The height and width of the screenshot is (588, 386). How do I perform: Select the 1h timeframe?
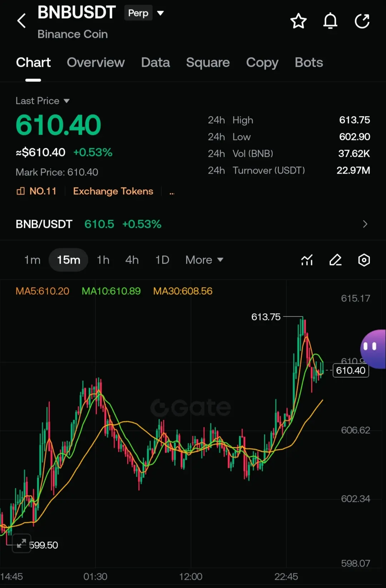[x=103, y=260]
